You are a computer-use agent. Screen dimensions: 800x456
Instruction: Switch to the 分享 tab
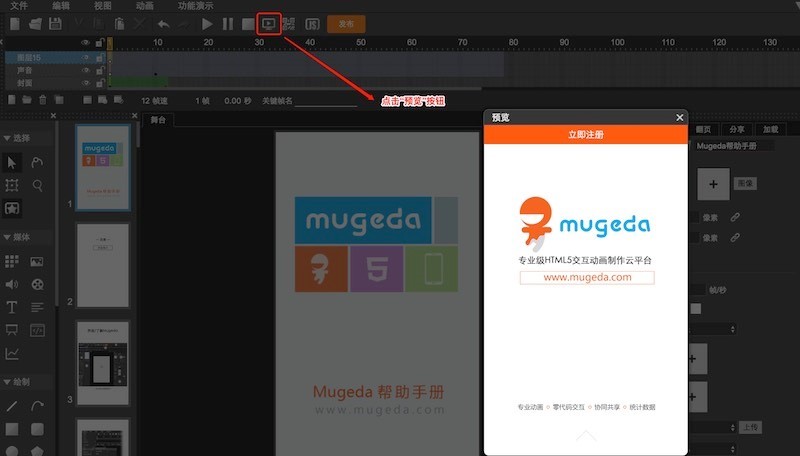pyautogui.click(x=735, y=129)
